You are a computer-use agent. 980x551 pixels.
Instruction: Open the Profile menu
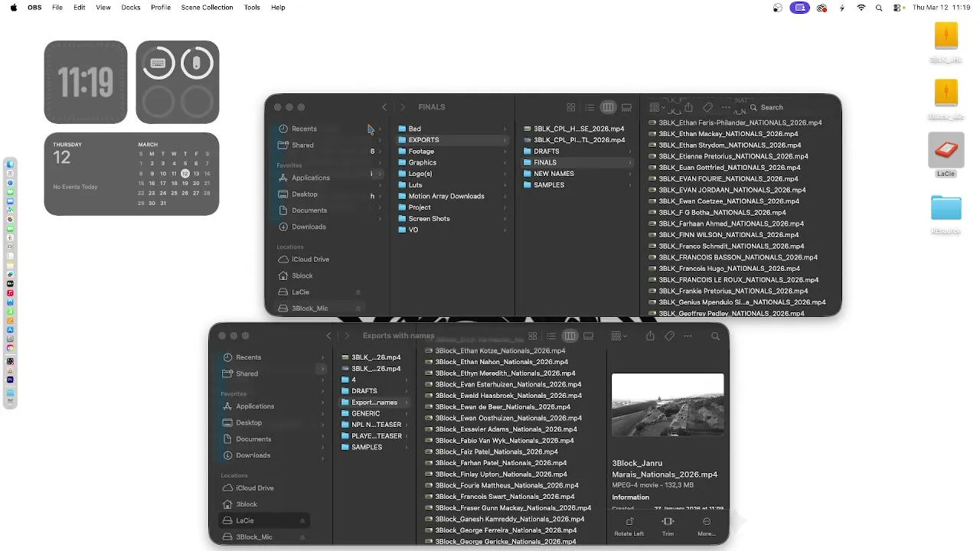pos(161,8)
